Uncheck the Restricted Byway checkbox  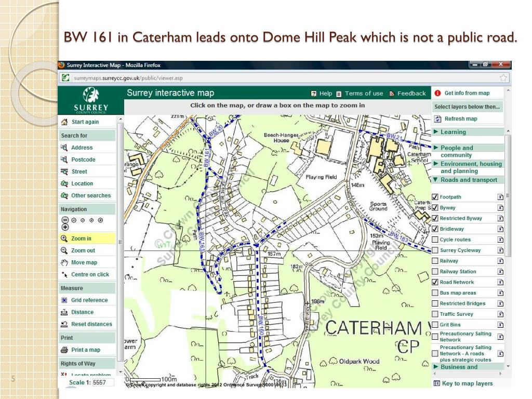pyautogui.click(x=435, y=218)
